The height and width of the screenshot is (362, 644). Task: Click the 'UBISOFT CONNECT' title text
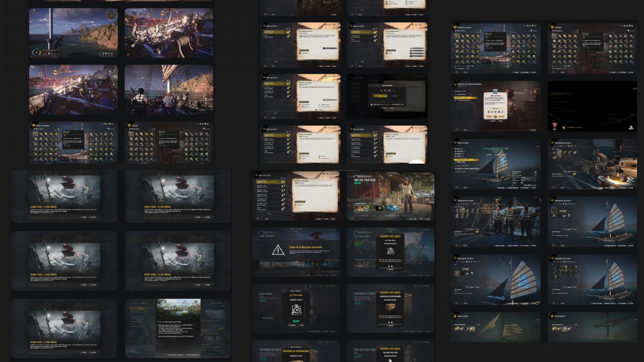(178, 308)
